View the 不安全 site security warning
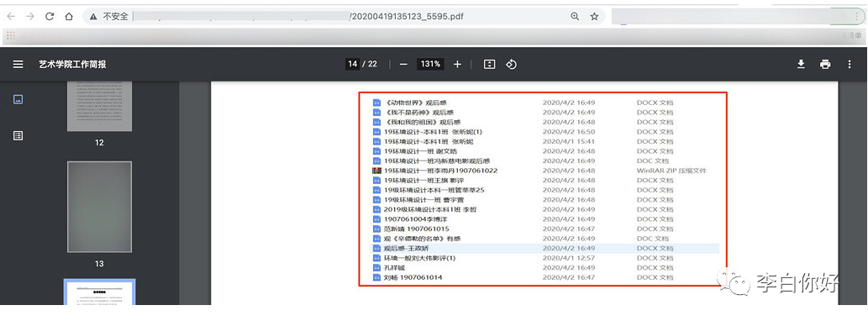 point(109,17)
